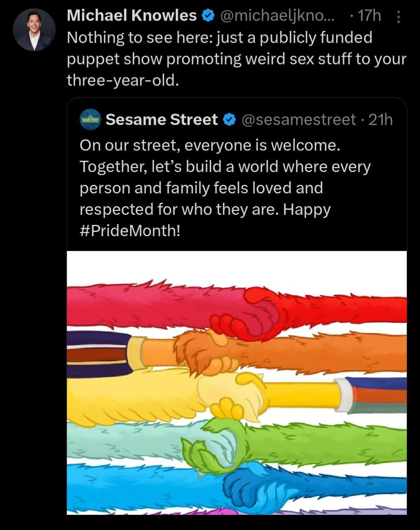Open the @sesamestreet handle
The width and height of the screenshot is (420, 530).
tap(299, 119)
